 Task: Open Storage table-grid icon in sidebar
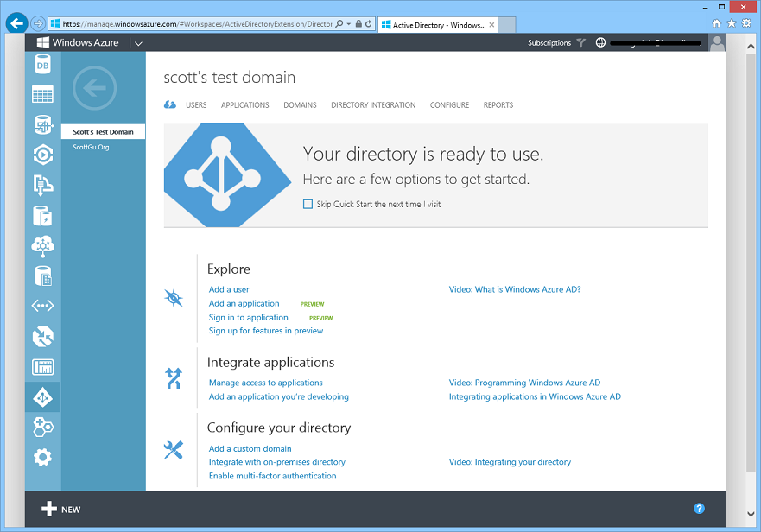coord(42,95)
